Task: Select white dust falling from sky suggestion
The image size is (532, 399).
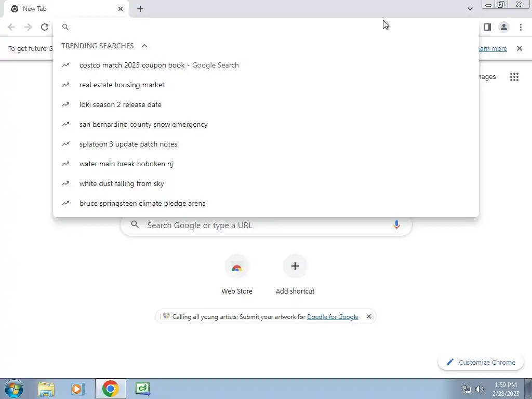Action: tap(265, 183)
